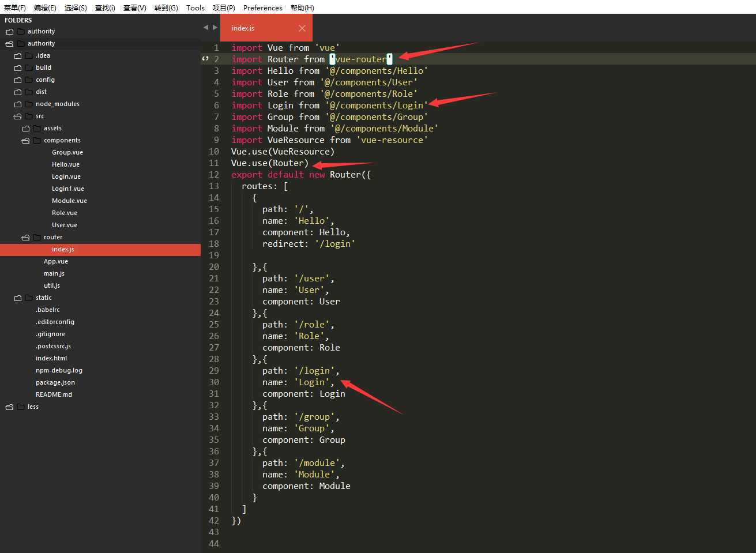Open .gitignore in the sidebar
The width and height of the screenshot is (756, 553).
[50, 334]
